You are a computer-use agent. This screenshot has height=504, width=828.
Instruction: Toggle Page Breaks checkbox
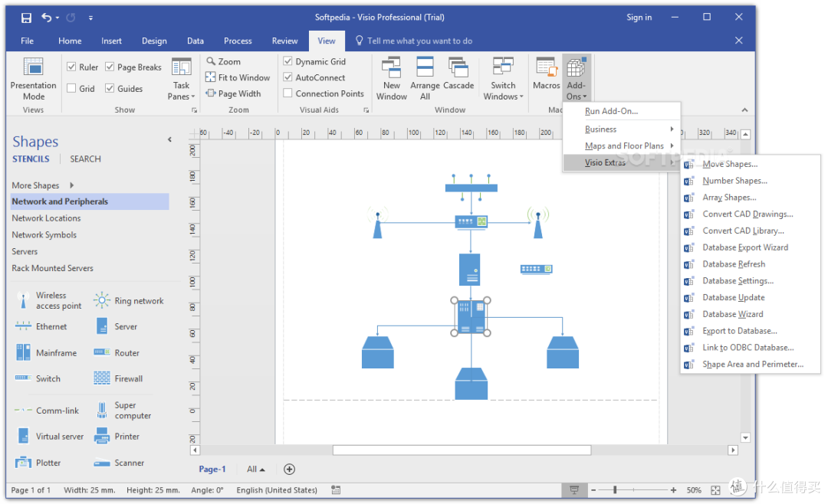point(110,67)
